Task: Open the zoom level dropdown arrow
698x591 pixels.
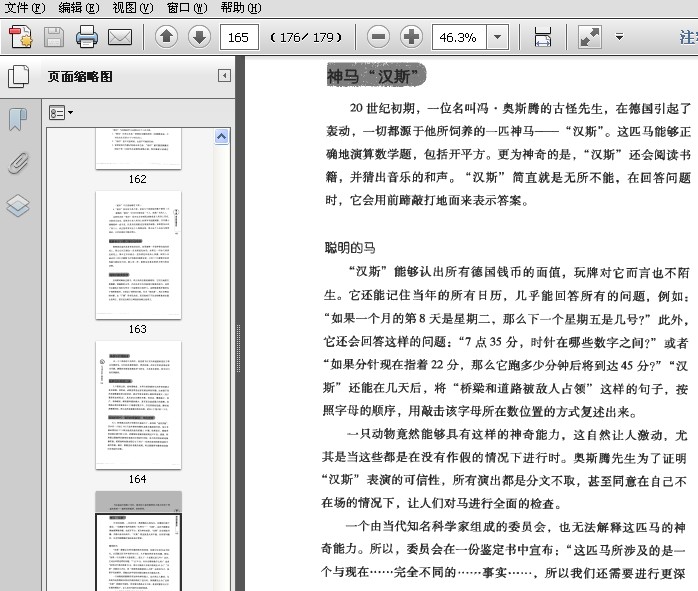Action: (498, 37)
